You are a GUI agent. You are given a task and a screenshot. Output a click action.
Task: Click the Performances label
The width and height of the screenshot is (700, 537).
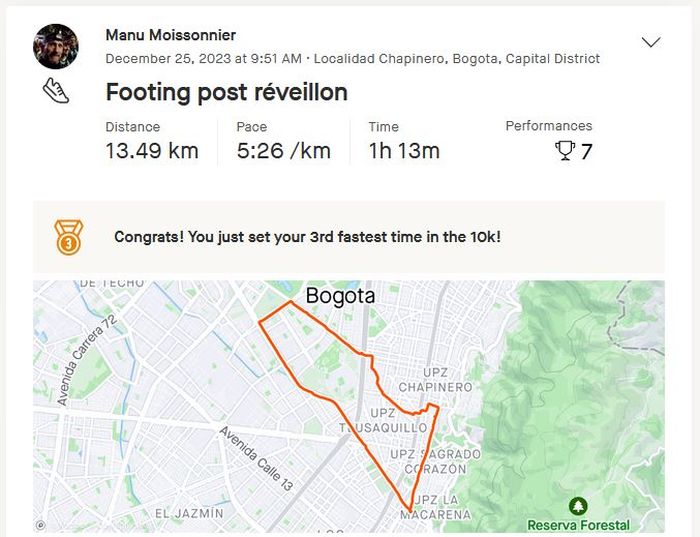pos(548,126)
